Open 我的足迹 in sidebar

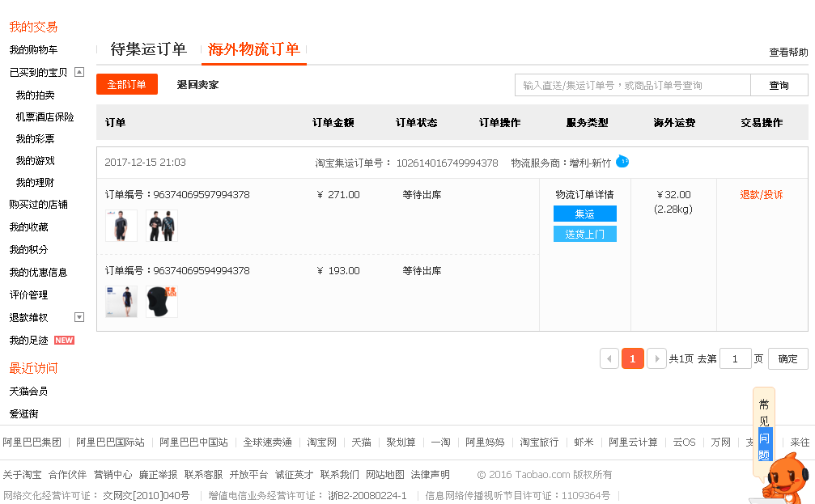click(28, 341)
